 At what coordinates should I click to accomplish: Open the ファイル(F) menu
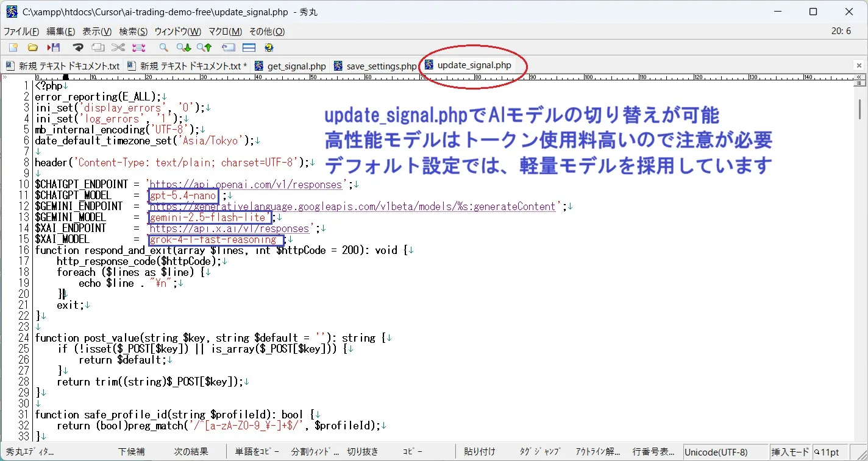click(x=21, y=32)
